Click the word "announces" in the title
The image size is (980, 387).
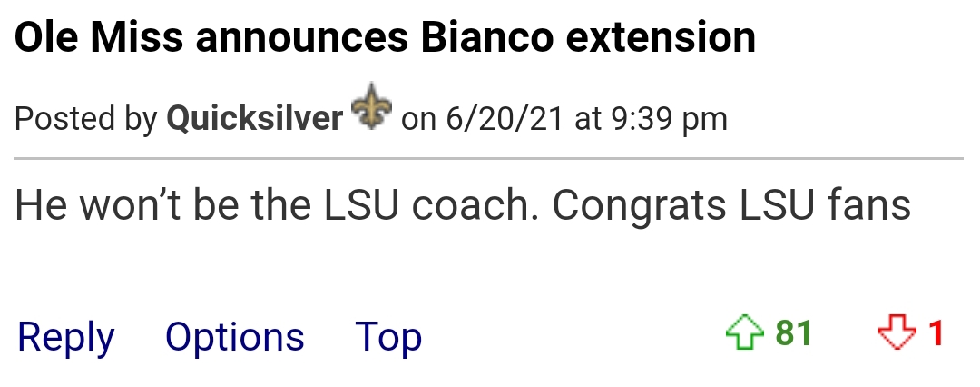(302, 39)
